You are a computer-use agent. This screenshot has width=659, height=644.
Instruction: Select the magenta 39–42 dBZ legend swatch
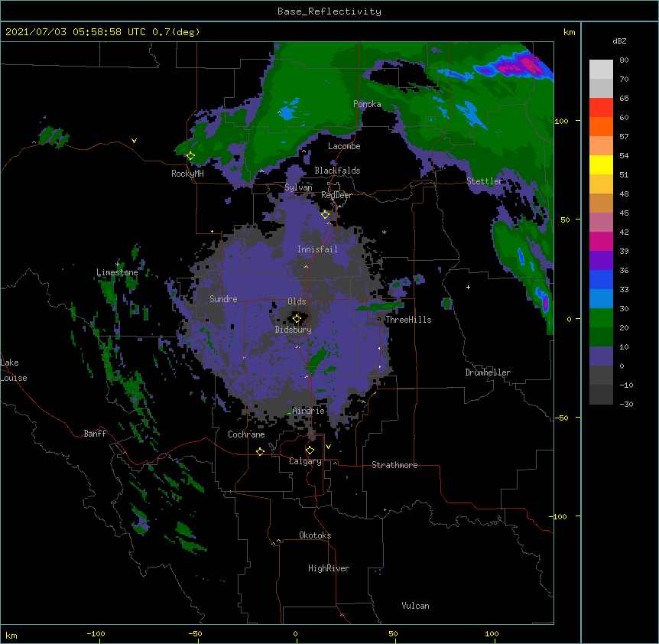tap(601, 241)
